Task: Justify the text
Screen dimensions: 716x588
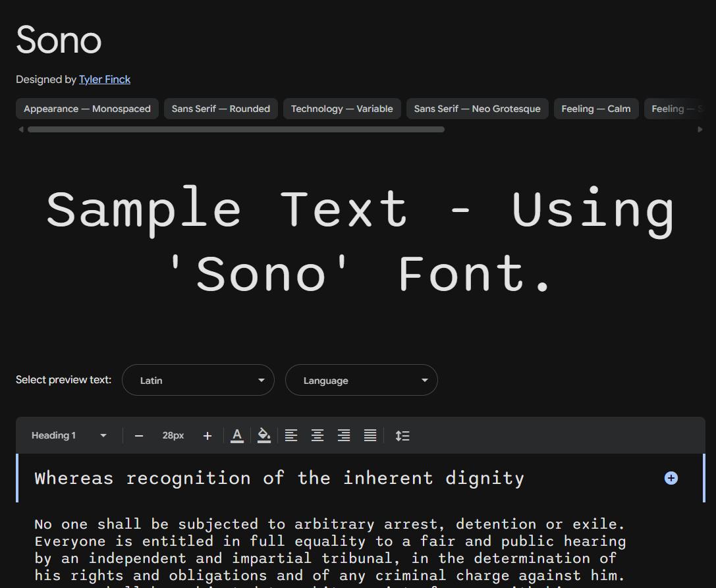Action: (x=370, y=435)
